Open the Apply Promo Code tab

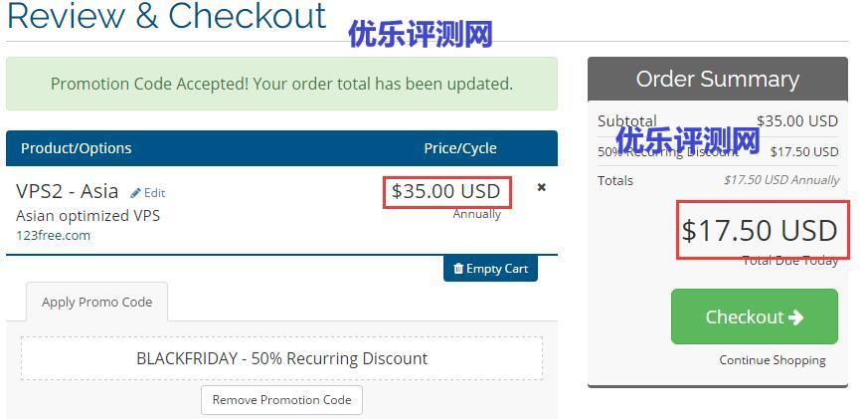click(96, 303)
